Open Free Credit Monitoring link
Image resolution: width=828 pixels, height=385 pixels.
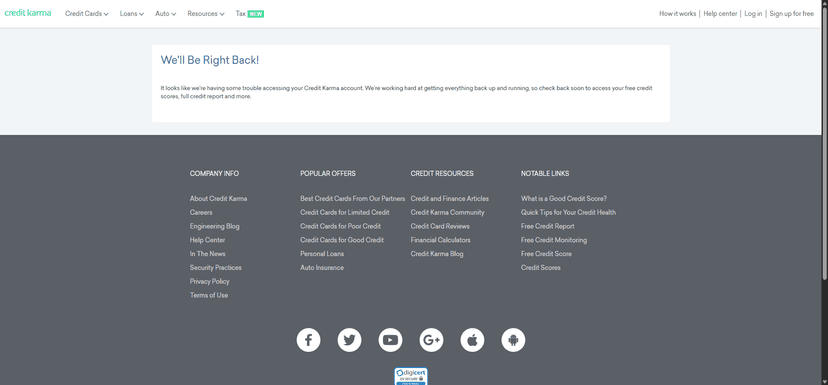[x=554, y=240]
